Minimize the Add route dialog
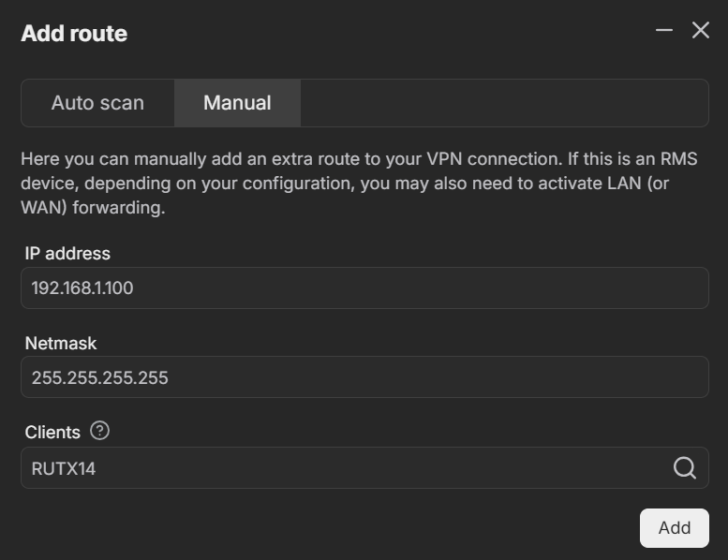 (x=664, y=31)
